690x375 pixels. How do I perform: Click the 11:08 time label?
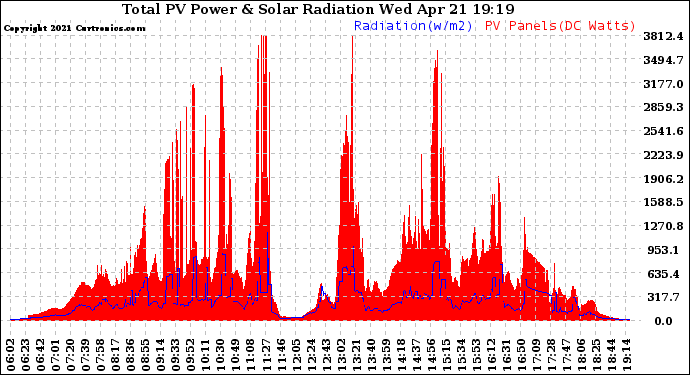point(250,354)
